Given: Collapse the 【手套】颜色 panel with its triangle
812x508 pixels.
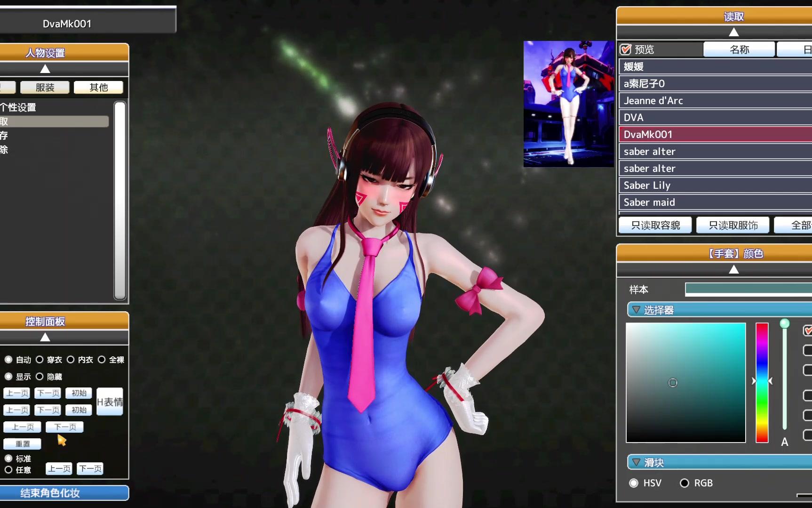Looking at the screenshot, I should pos(734,269).
